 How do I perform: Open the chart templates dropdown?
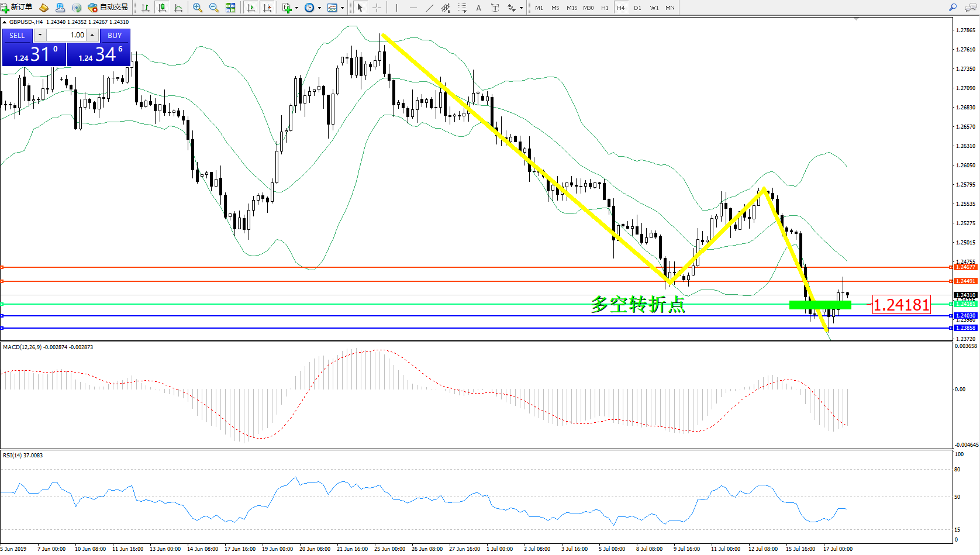pos(342,8)
